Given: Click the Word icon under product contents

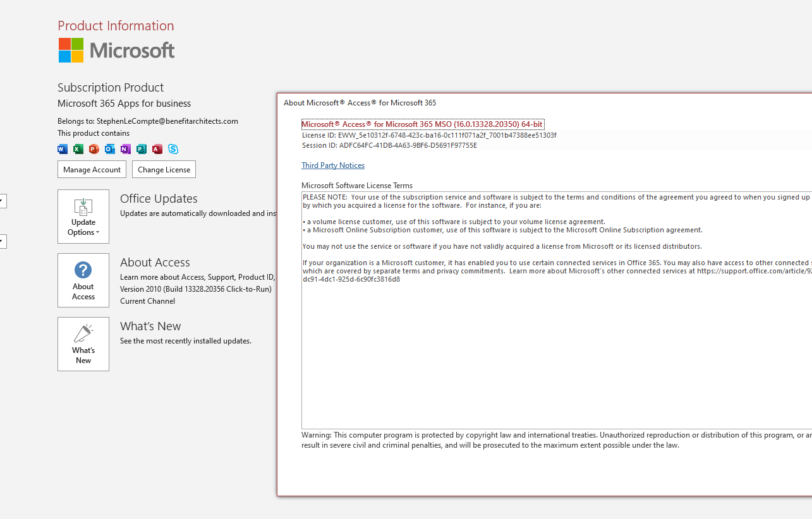Looking at the screenshot, I should coord(63,149).
